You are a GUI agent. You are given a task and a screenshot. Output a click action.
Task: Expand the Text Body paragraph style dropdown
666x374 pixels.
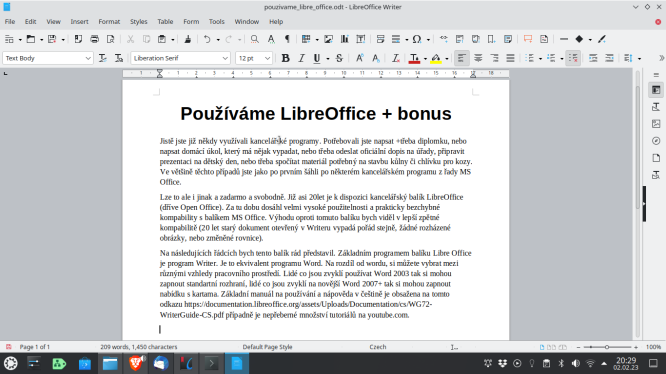(88, 58)
